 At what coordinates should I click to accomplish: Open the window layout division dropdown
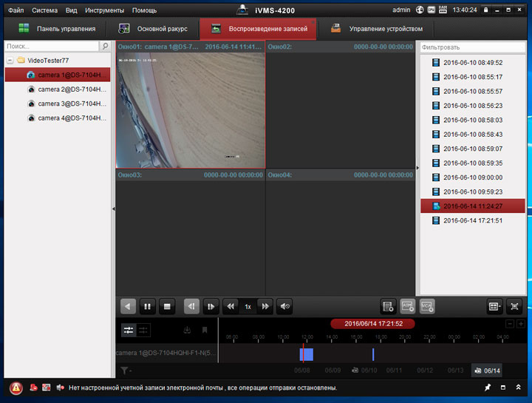coord(494,305)
